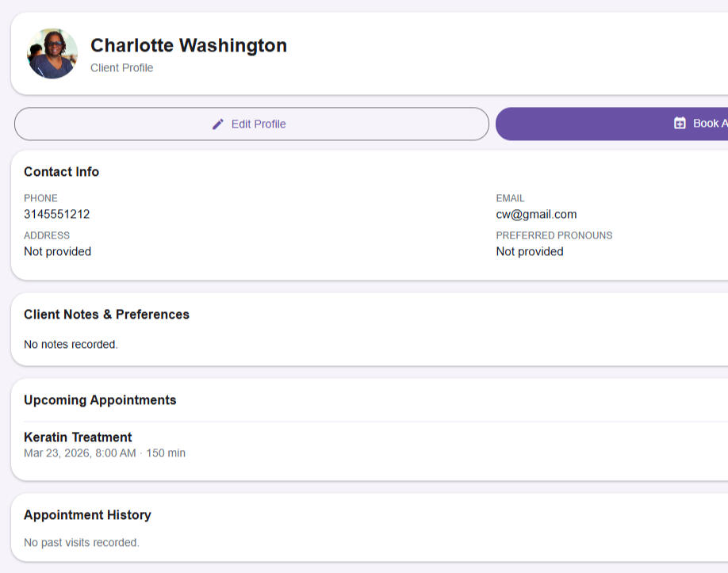The image size is (728, 573).
Task: Click the Contact Info heading
Action: (x=61, y=172)
